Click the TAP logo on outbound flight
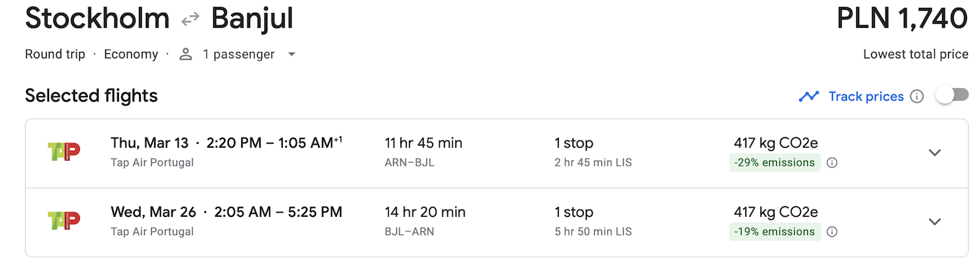This screenshot has width=980, height=263. (63, 152)
